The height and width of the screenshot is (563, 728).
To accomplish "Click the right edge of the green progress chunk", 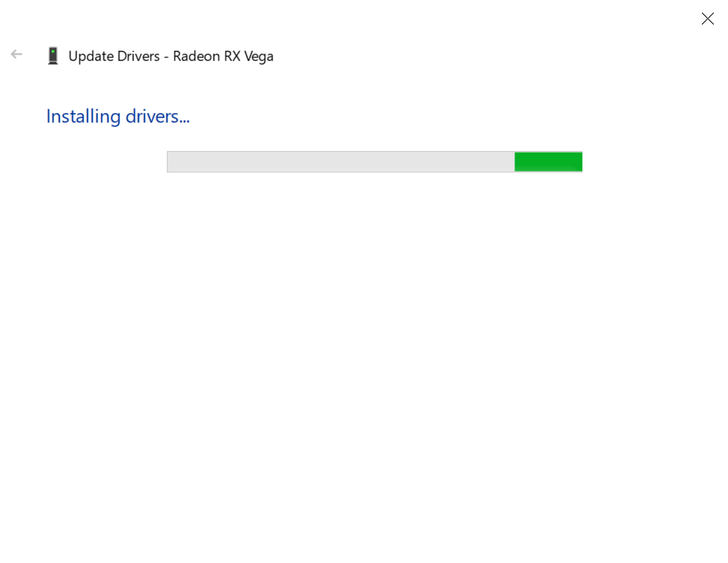I will [579, 162].
